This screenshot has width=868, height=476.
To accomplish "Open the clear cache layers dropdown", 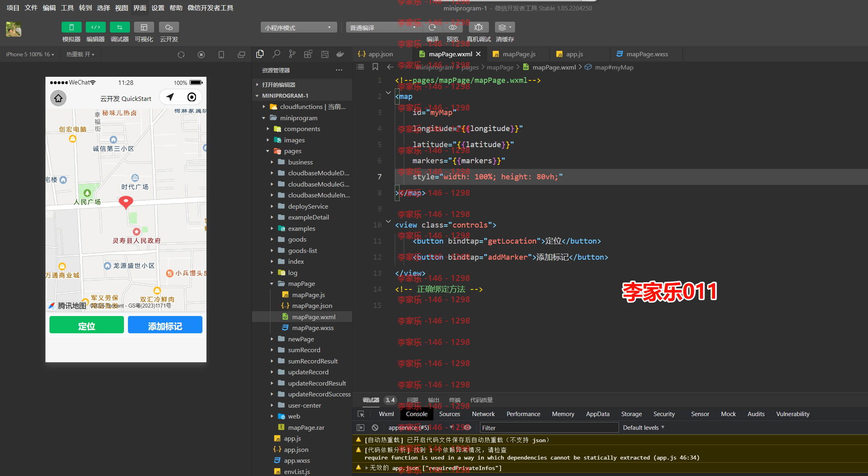I will click(x=505, y=27).
